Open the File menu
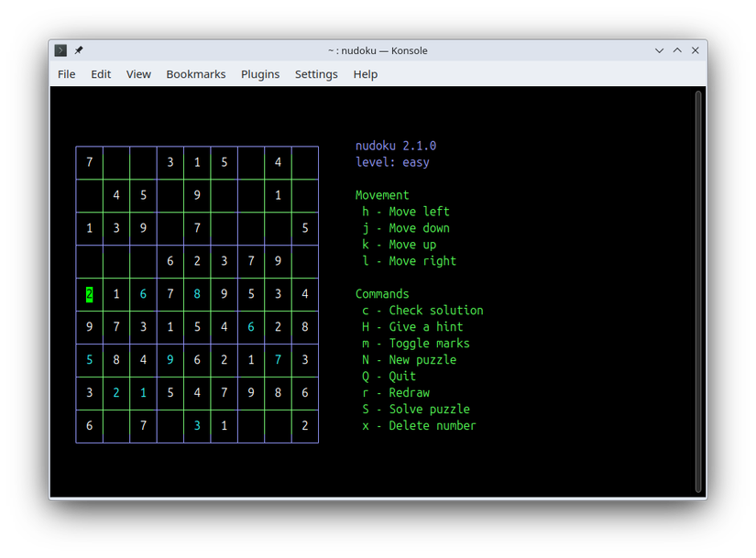Viewport: 756px width, 558px height. 66,74
